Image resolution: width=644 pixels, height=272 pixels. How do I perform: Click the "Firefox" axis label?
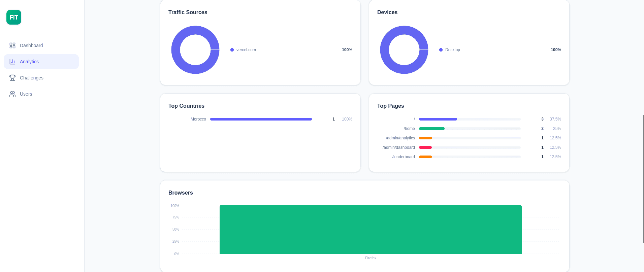tap(371, 258)
